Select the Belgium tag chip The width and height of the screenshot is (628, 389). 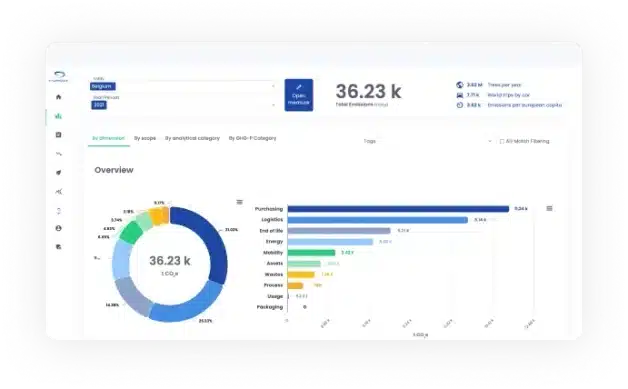(x=103, y=86)
